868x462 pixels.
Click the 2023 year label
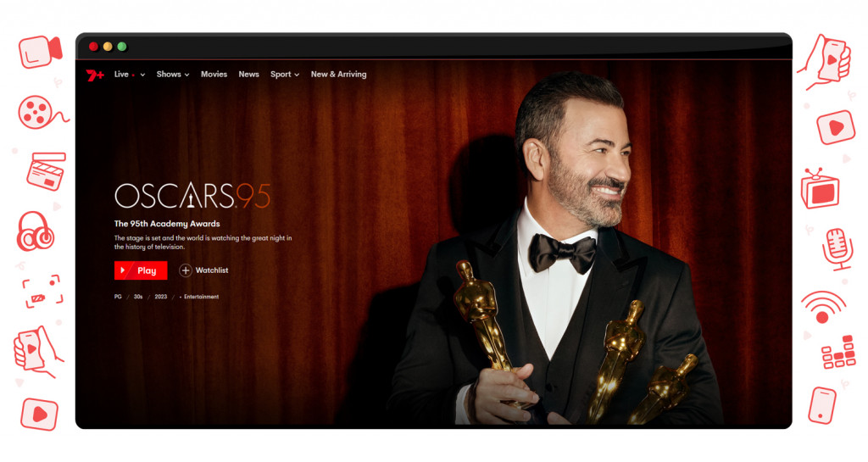click(x=160, y=297)
